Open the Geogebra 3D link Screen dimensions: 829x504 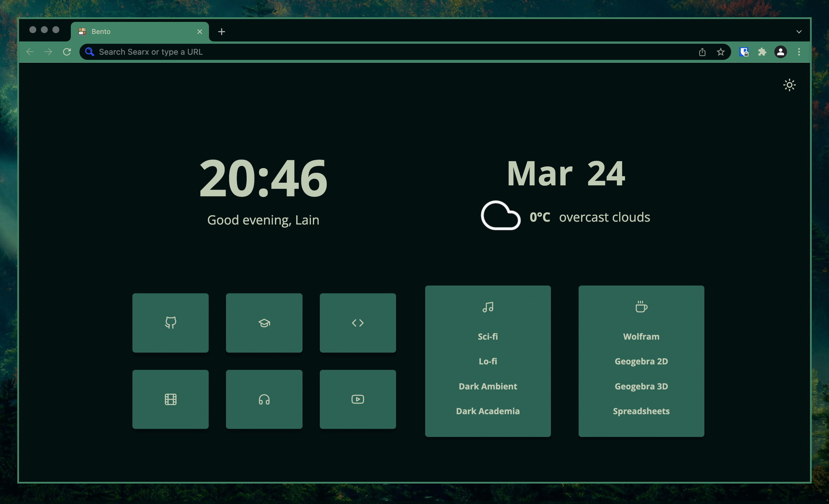(641, 386)
